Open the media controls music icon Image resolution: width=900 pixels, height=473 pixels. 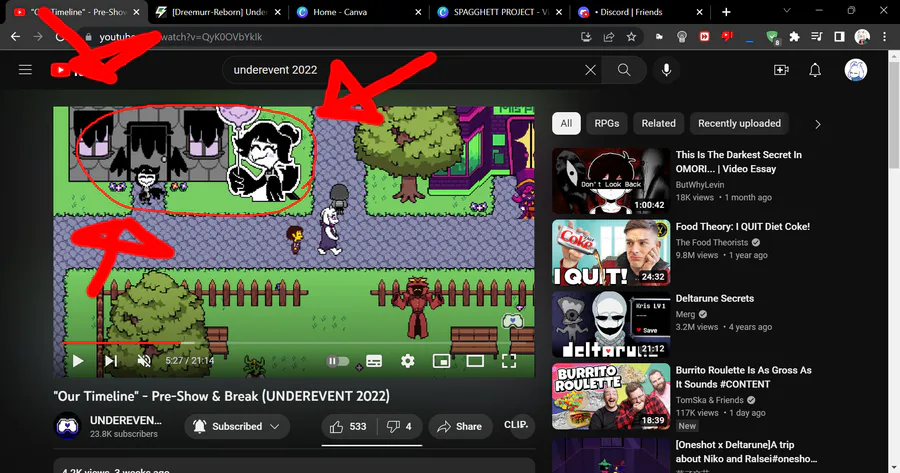pyautogui.click(x=817, y=37)
